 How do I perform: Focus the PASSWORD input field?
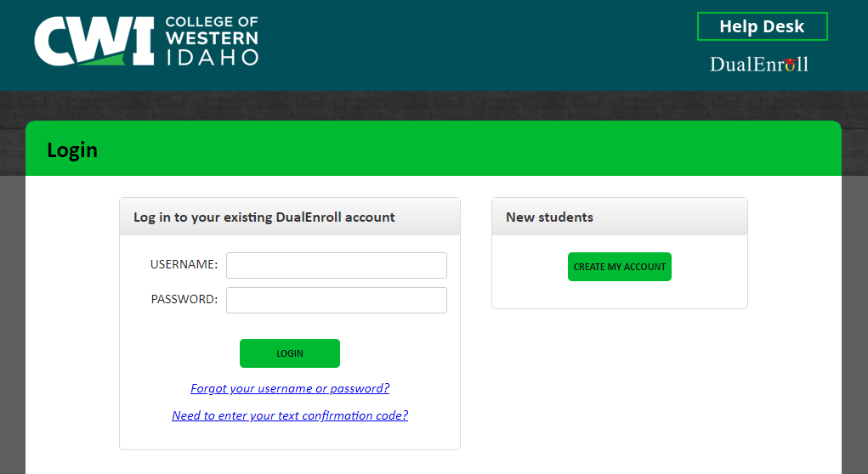point(337,301)
